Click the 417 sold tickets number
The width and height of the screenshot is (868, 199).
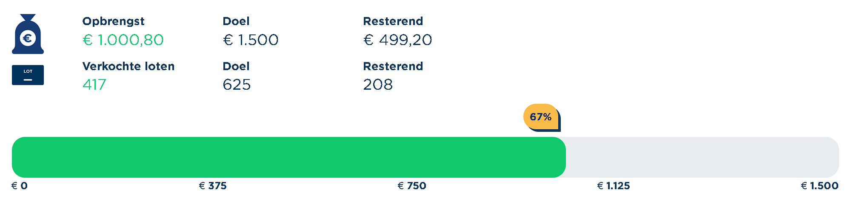(94, 85)
